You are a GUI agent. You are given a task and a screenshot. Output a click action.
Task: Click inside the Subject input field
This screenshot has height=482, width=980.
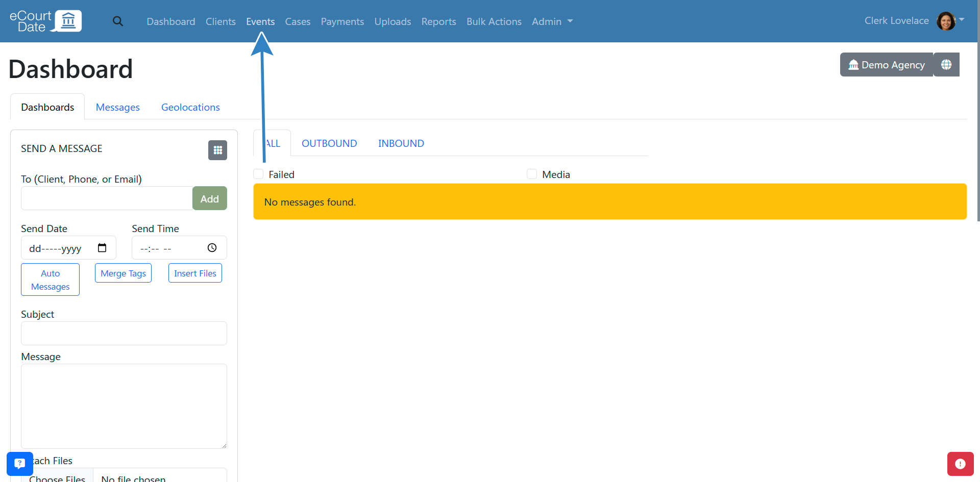point(124,333)
